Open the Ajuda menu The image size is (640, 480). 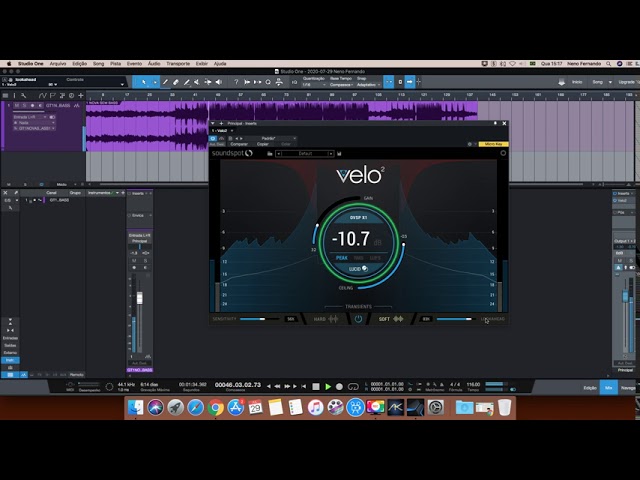click(x=220, y=64)
